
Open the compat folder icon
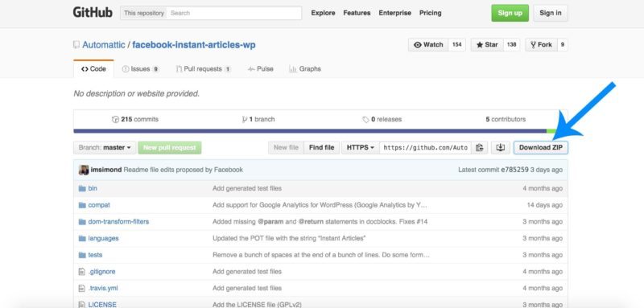click(82, 205)
